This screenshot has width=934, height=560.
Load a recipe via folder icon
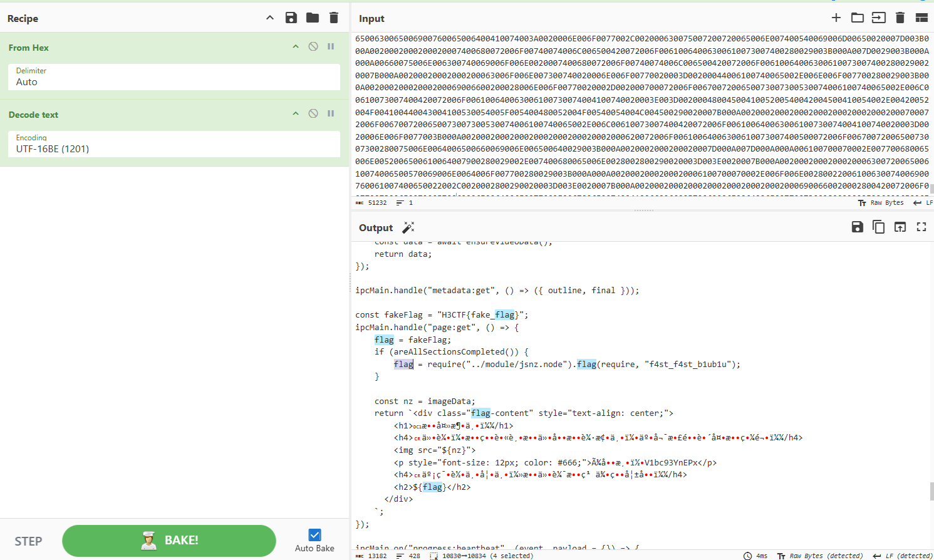click(x=313, y=18)
